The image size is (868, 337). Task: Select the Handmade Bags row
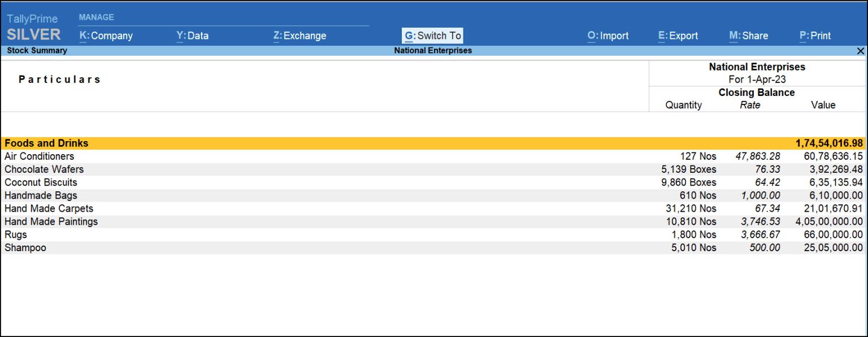39,195
